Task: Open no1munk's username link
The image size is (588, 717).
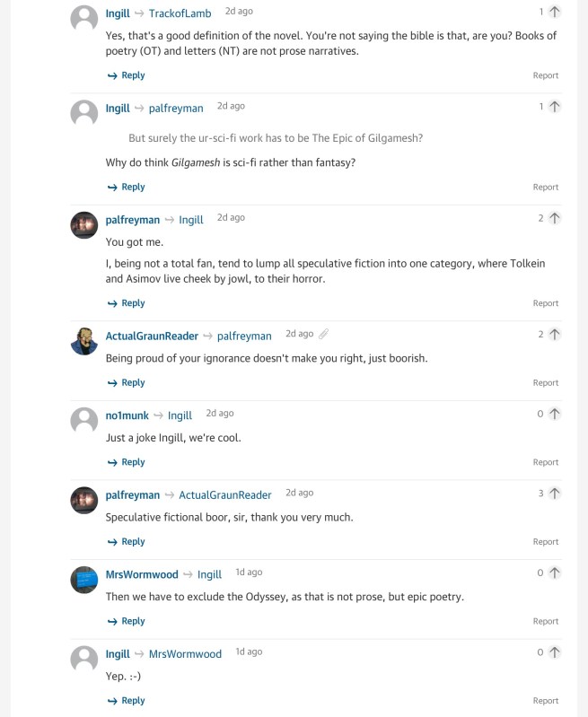Action: pos(127,415)
